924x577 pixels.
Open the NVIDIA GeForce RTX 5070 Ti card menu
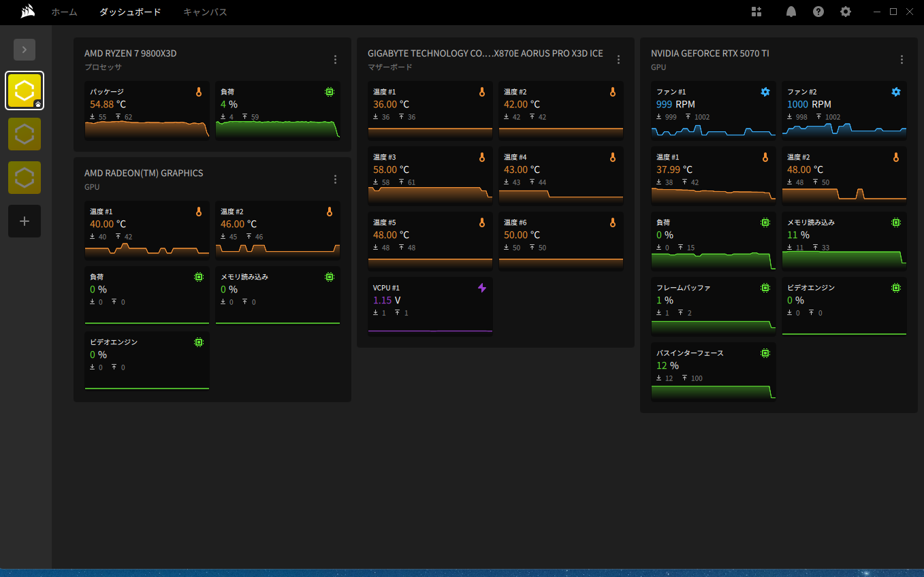[902, 60]
